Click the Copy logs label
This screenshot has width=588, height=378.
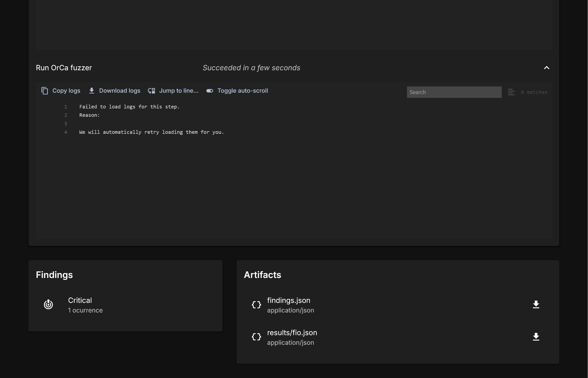tap(66, 91)
